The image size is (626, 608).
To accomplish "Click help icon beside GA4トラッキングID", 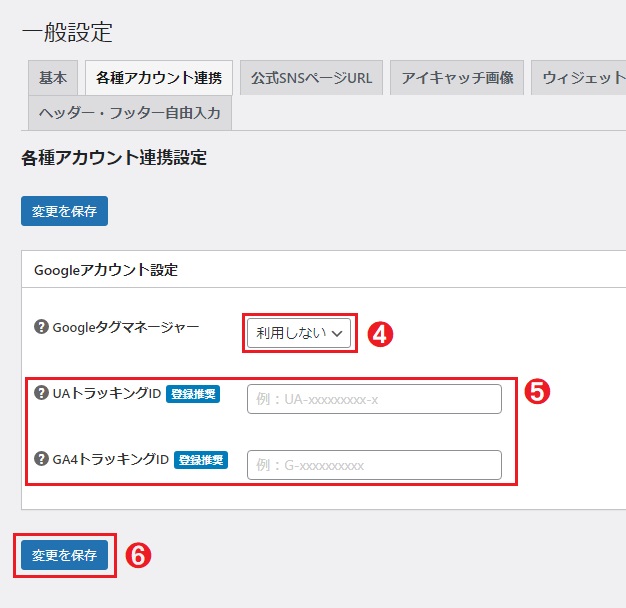I will tap(41, 459).
